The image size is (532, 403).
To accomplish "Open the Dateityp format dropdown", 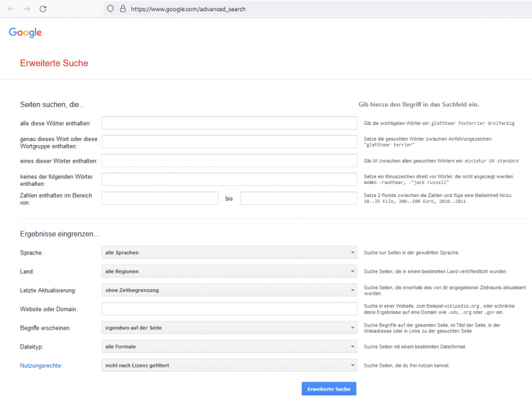I will coord(229,347).
